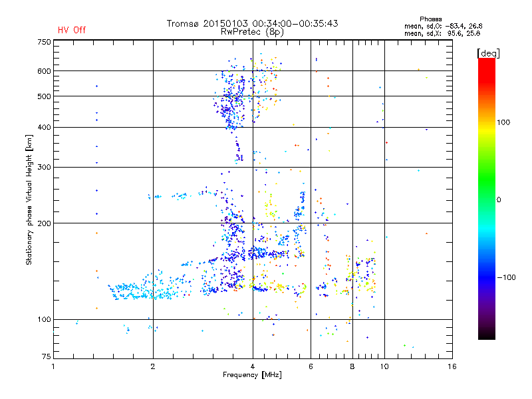Click y-axis tick label "400"
Screen dimensions: 532x399
click(x=44, y=127)
